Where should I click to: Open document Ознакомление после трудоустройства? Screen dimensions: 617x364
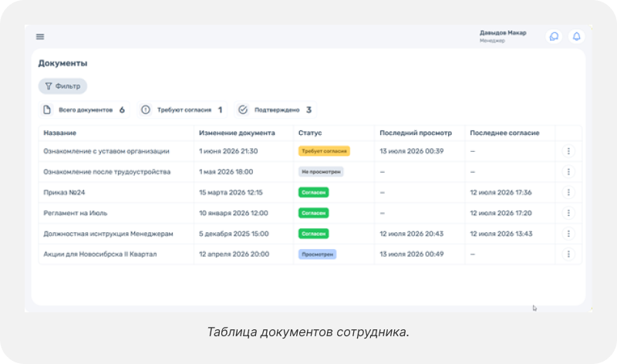click(106, 172)
